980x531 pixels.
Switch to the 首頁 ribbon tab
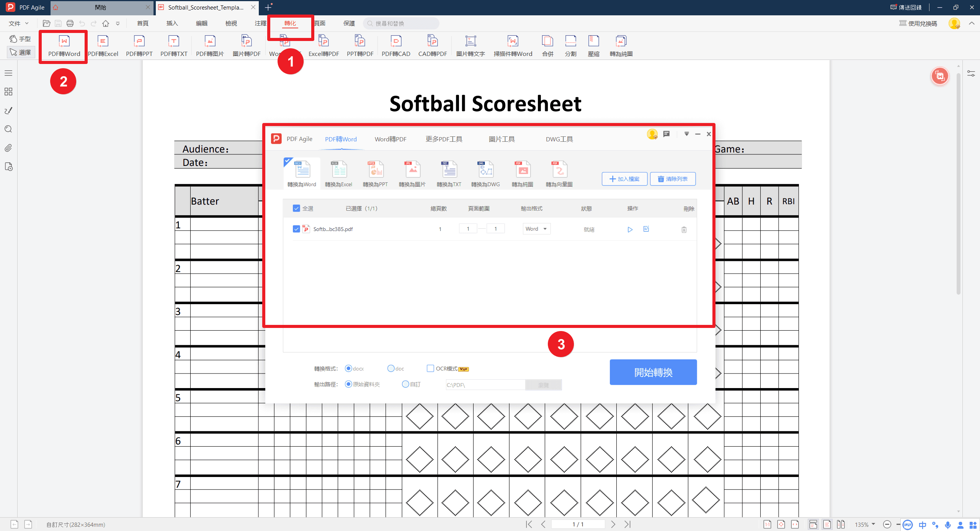pyautogui.click(x=143, y=23)
